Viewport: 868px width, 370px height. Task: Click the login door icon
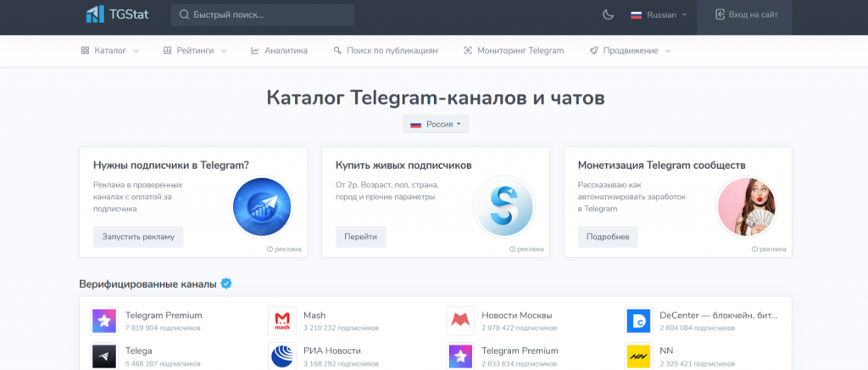click(x=720, y=14)
